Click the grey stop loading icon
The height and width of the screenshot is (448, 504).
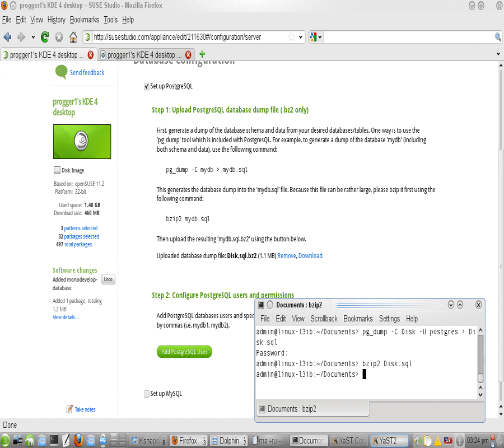tap(59, 38)
